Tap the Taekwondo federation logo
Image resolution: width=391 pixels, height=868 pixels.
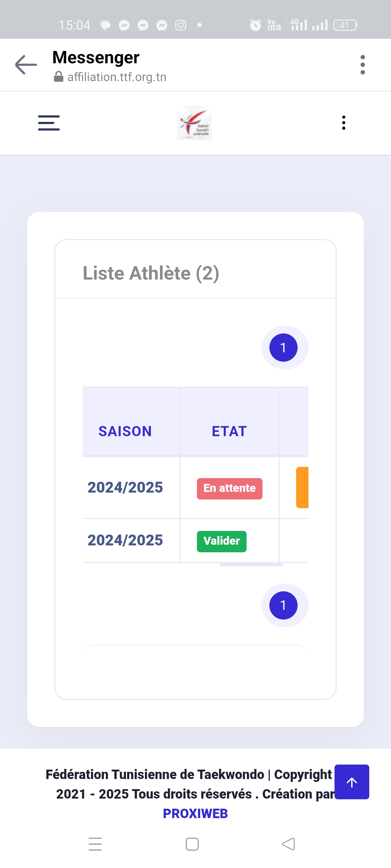[x=194, y=123]
